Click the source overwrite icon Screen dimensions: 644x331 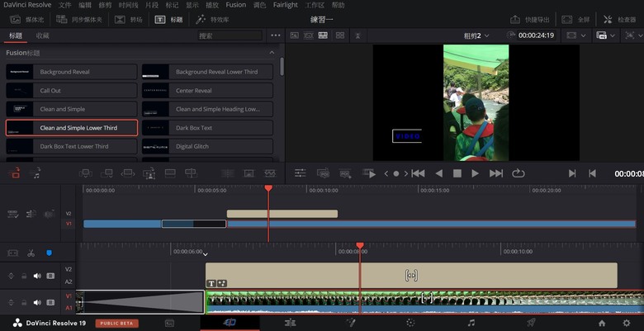point(191,173)
